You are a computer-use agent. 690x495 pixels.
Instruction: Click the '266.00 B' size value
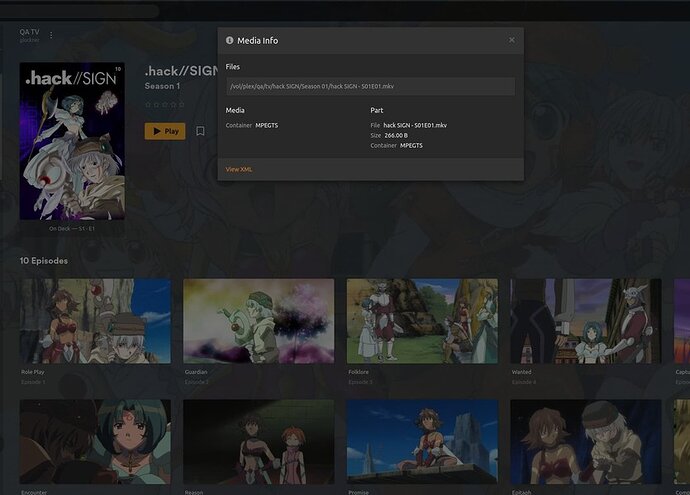point(396,136)
